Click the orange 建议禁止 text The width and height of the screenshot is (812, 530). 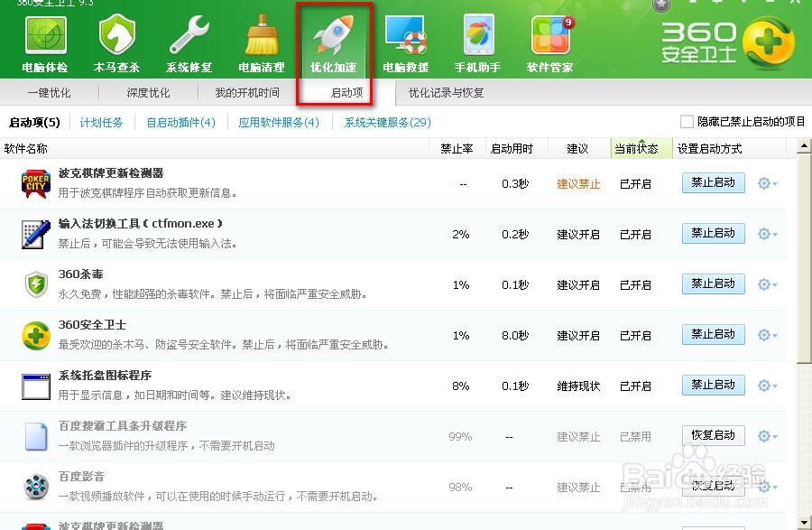(578, 184)
